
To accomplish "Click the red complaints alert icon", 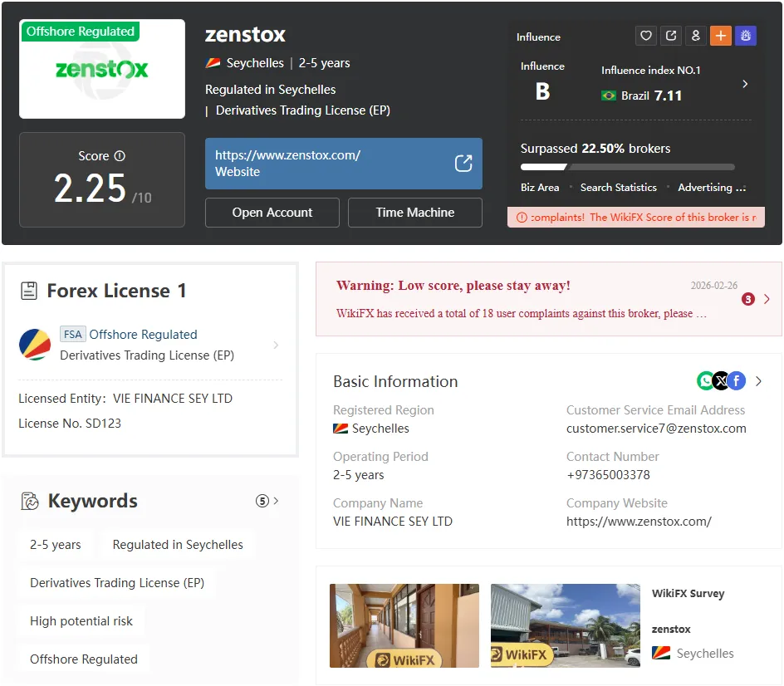I will 522,218.
